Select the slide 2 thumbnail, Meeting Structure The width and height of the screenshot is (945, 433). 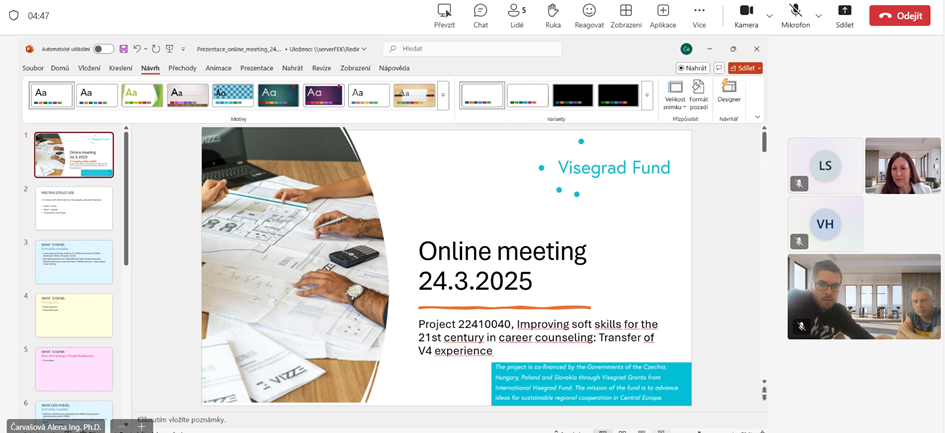pyautogui.click(x=74, y=208)
